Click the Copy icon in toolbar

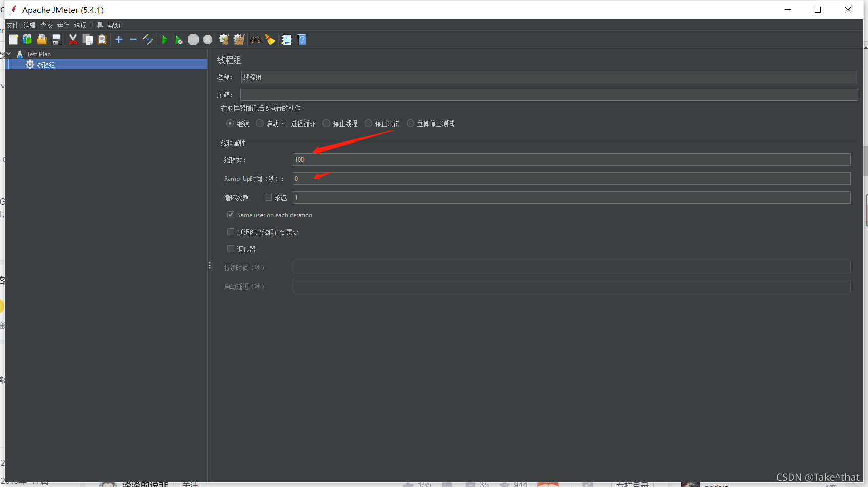click(x=88, y=39)
